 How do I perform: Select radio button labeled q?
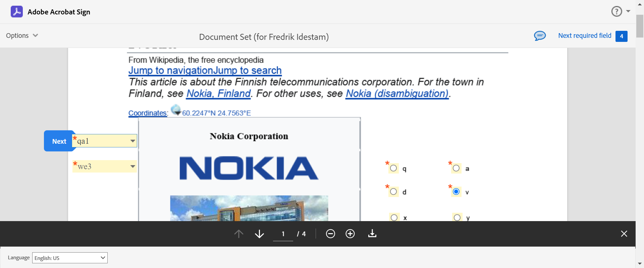(394, 168)
